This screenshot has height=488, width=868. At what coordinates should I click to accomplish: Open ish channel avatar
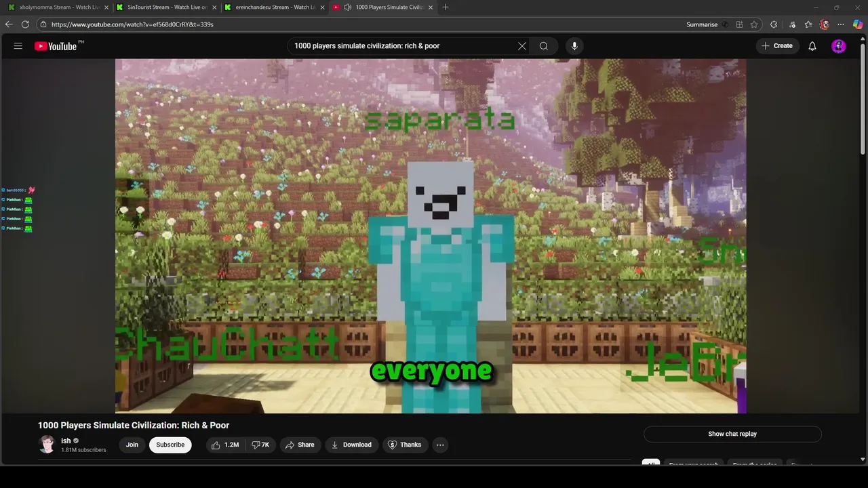[x=47, y=445]
